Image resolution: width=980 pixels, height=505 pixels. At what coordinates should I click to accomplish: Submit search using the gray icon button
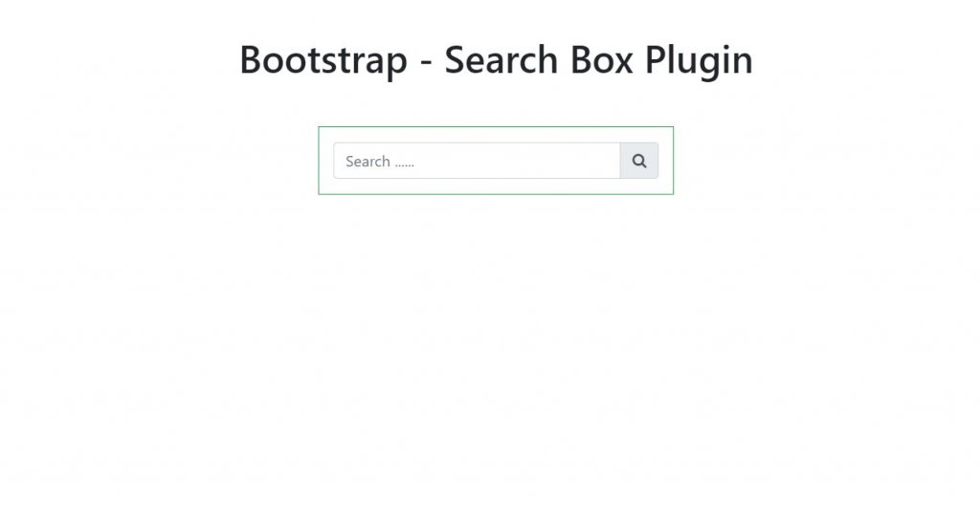[638, 161]
